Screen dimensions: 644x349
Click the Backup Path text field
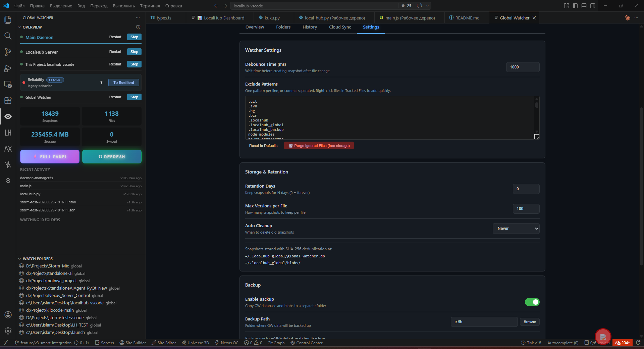pos(484,322)
